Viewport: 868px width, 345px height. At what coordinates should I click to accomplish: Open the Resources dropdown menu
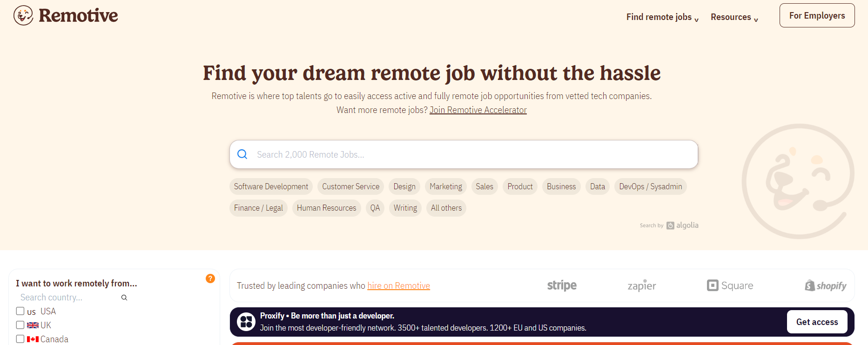point(734,17)
